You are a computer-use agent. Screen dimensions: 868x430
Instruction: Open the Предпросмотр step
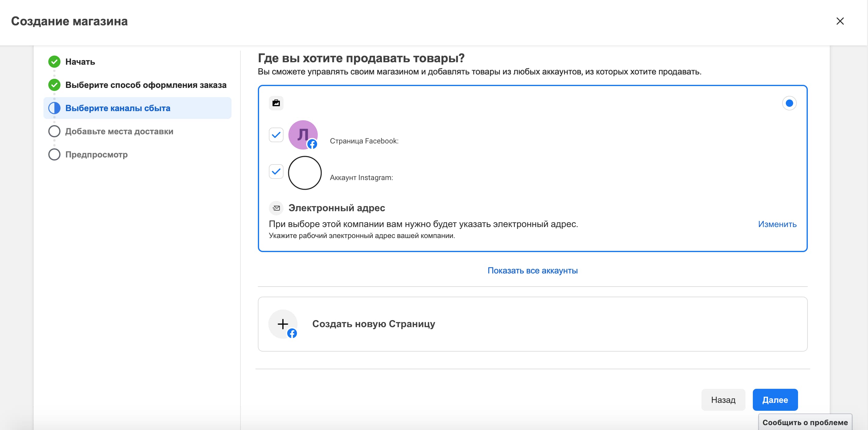click(x=96, y=154)
